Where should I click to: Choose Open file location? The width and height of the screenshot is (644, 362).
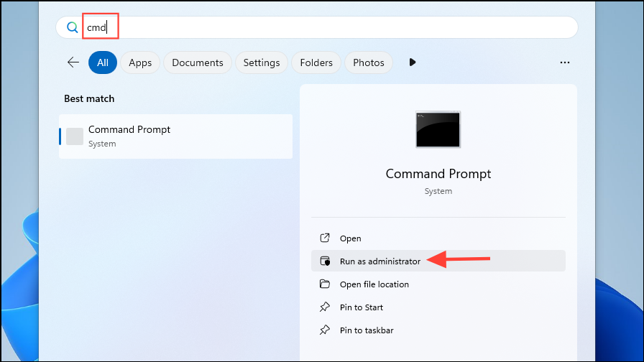(x=438, y=284)
